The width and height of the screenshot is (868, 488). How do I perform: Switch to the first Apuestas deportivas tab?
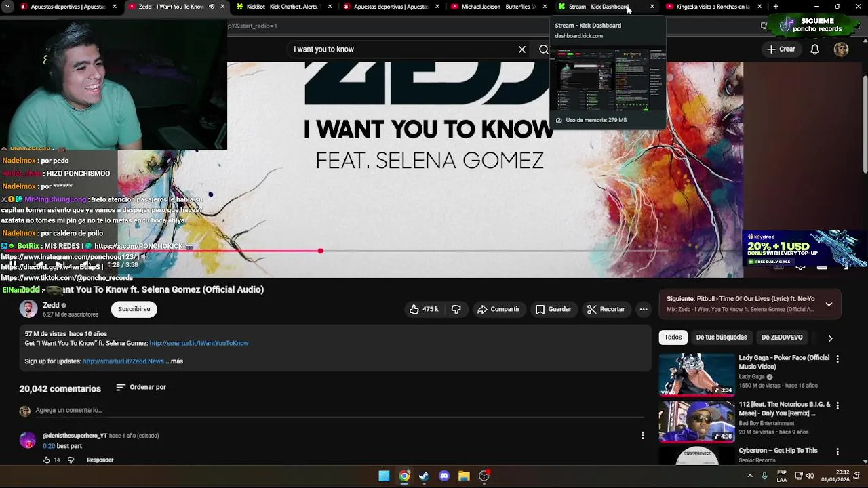pyautogui.click(x=68, y=7)
